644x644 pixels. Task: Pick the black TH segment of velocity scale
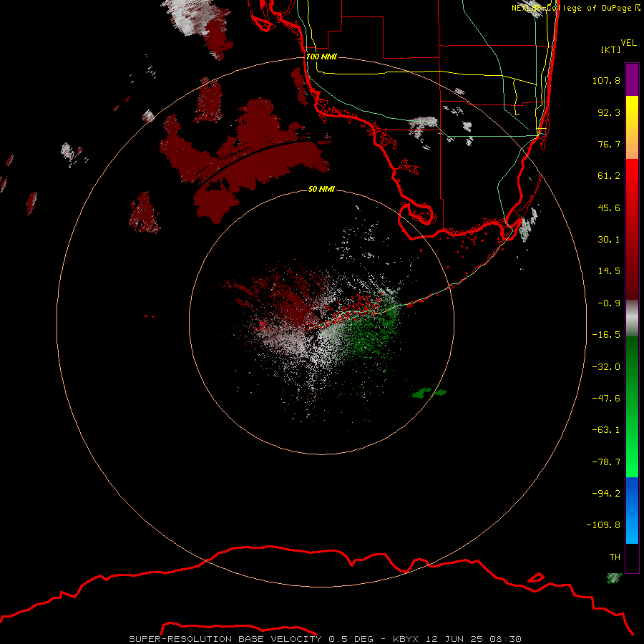(x=632, y=557)
